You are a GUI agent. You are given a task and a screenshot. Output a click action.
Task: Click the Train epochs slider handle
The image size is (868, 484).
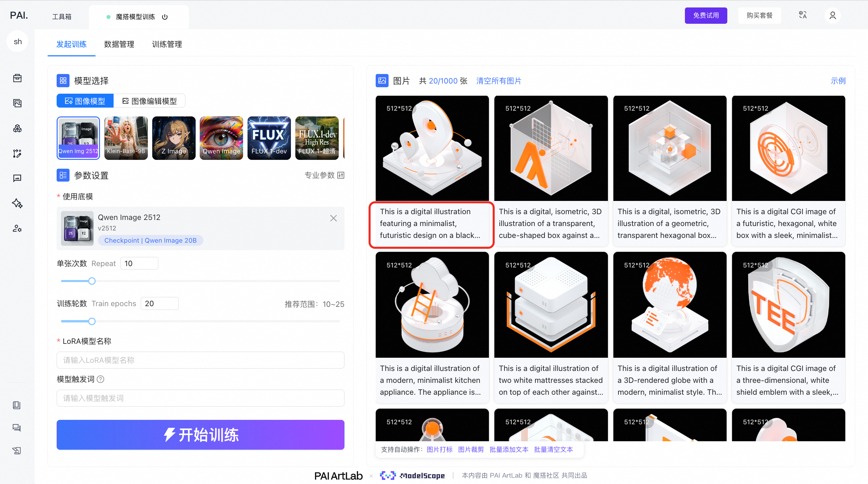[x=92, y=321]
